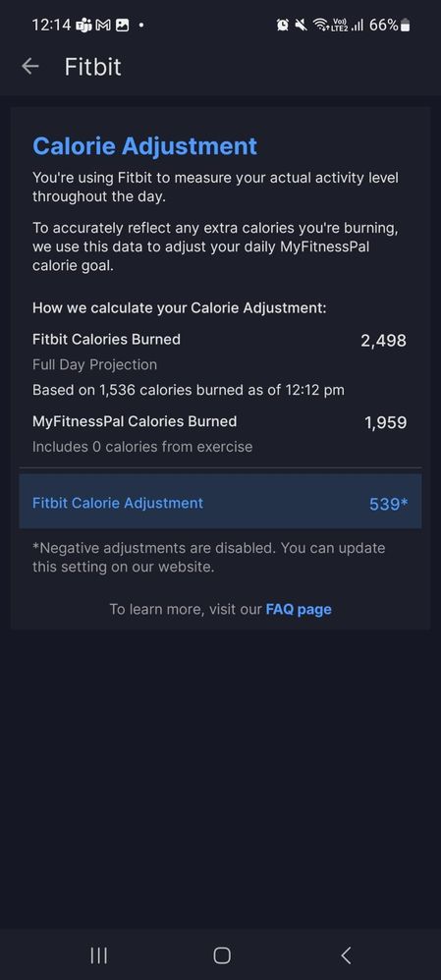Tap the Calorie Adjustment heading

point(144,145)
